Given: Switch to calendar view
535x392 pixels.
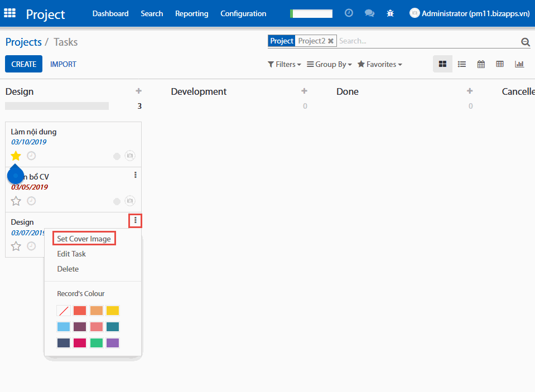Looking at the screenshot, I should pos(481,64).
